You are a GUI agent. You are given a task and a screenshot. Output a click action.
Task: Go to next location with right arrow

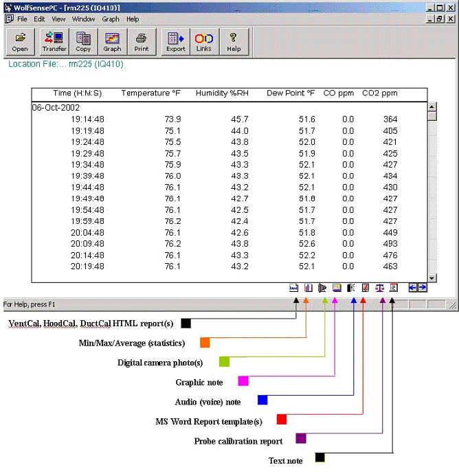[x=423, y=288]
